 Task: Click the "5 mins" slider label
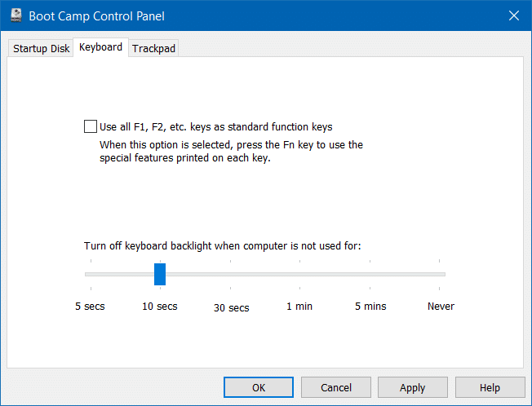(370, 307)
